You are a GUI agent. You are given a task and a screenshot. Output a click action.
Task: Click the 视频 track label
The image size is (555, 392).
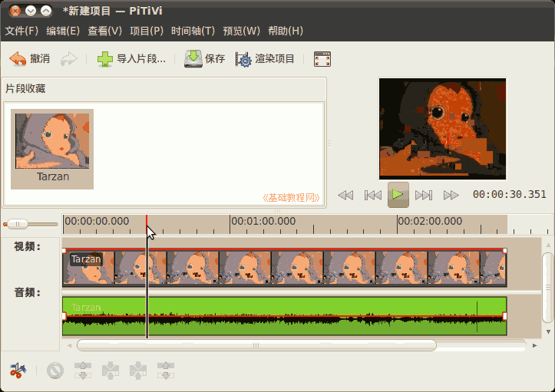(x=28, y=246)
